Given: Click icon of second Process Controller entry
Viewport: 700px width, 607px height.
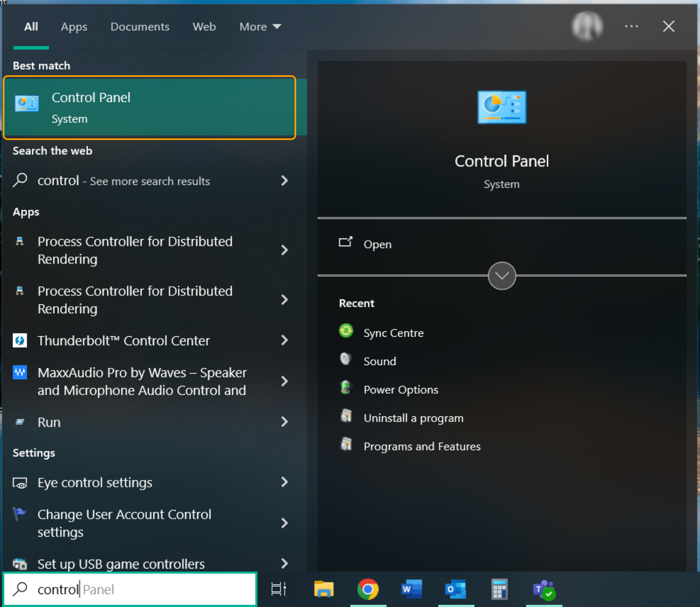Looking at the screenshot, I should (x=19, y=291).
